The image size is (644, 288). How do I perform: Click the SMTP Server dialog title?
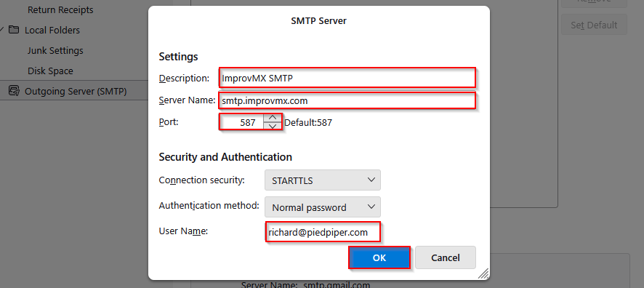pos(318,20)
